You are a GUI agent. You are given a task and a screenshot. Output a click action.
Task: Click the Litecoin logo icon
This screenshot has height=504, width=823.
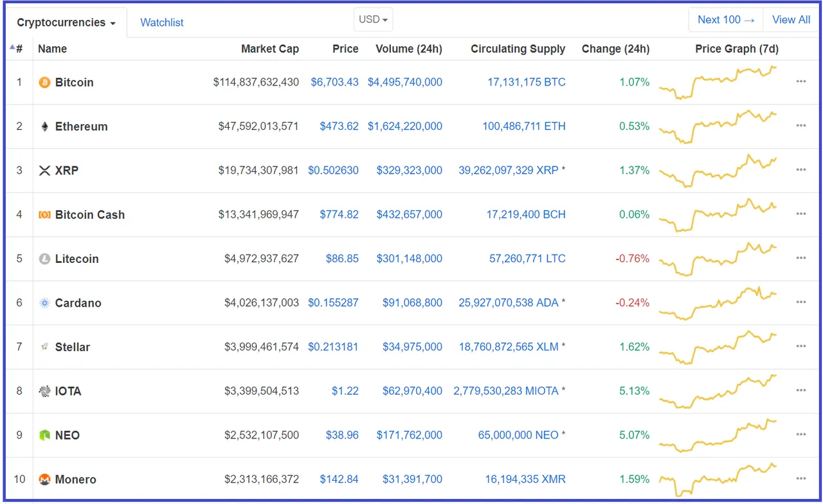point(44,259)
